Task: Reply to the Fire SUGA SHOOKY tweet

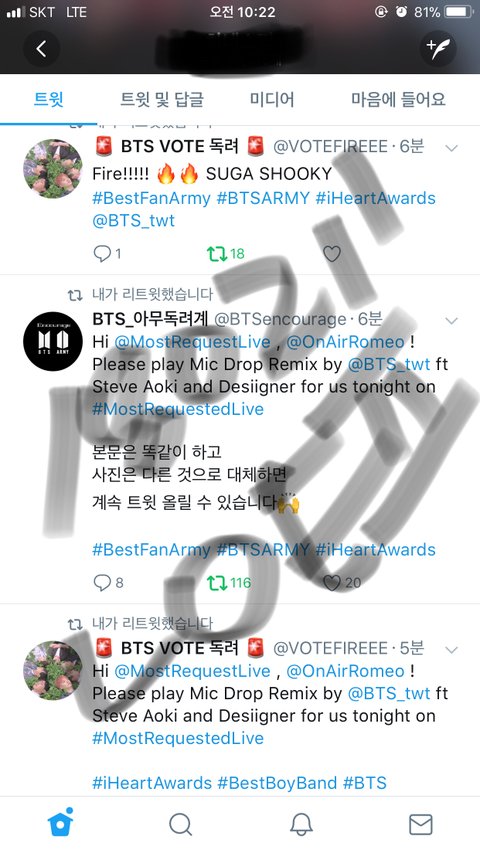Action: pos(102,253)
